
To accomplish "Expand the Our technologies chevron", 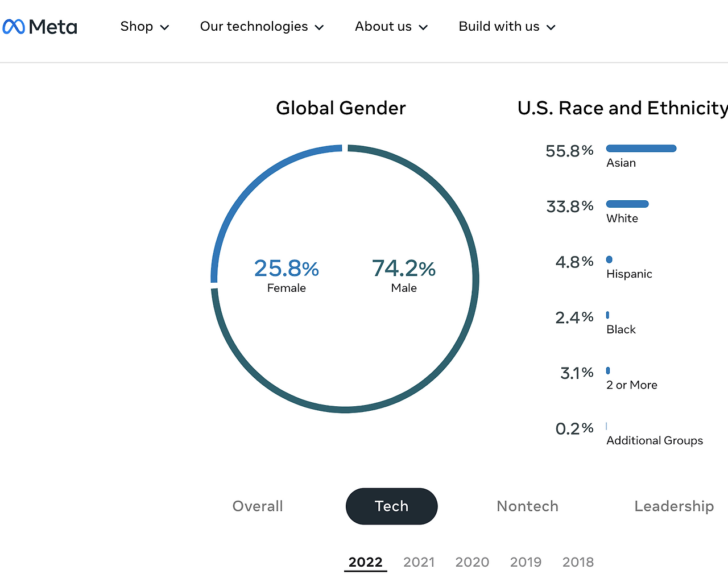I will point(319,27).
